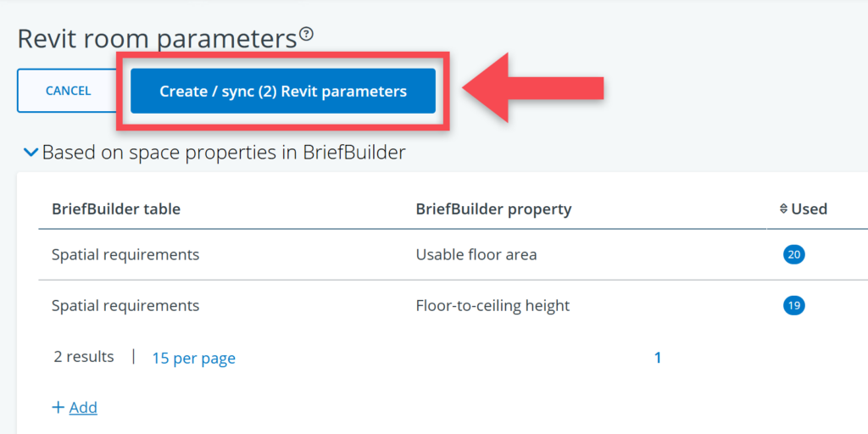
Task: Click the sort arrows icon beside Used
Action: pyautogui.click(x=783, y=209)
